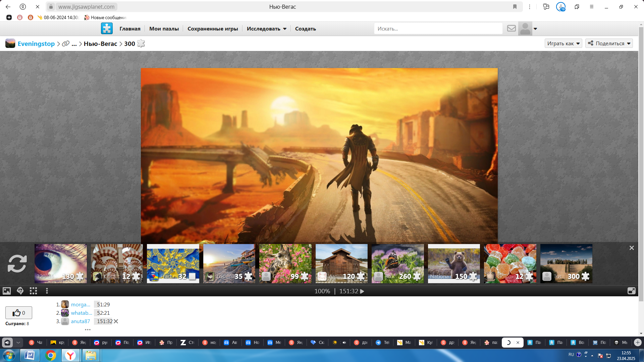Remove anuta87's score with the X
644x362 pixels.
[116, 321]
